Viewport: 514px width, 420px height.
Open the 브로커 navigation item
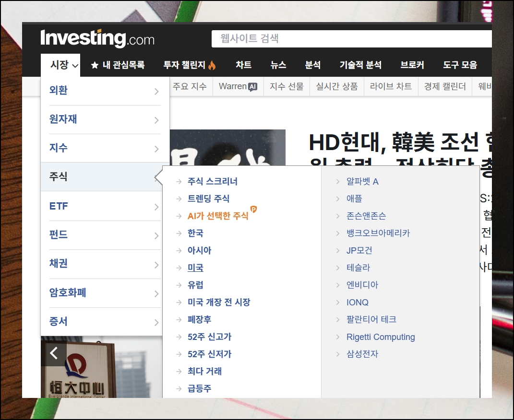click(412, 65)
